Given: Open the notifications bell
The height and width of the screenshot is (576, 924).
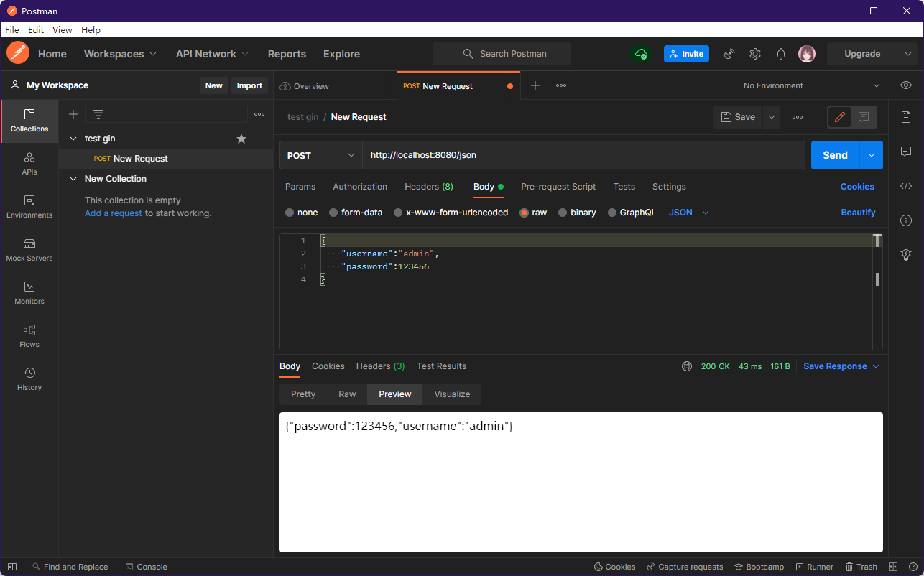Looking at the screenshot, I should pyautogui.click(x=781, y=54).
